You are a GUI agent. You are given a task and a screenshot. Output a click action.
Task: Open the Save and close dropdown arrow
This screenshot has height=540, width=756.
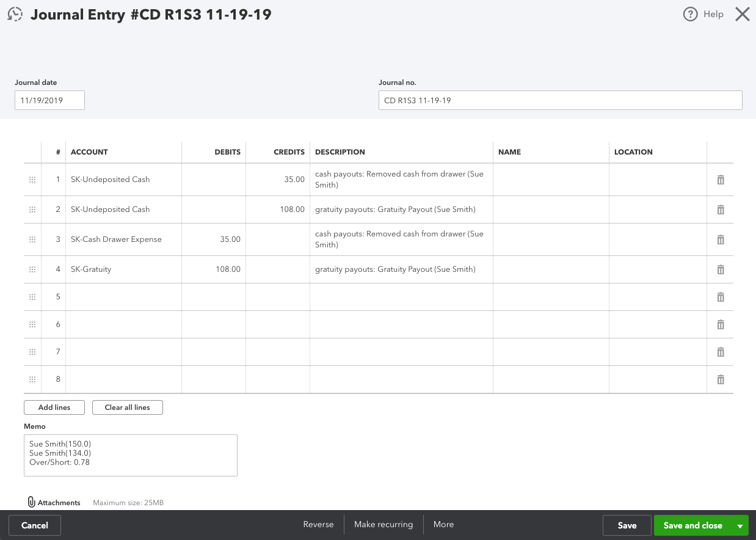(740, 525)
